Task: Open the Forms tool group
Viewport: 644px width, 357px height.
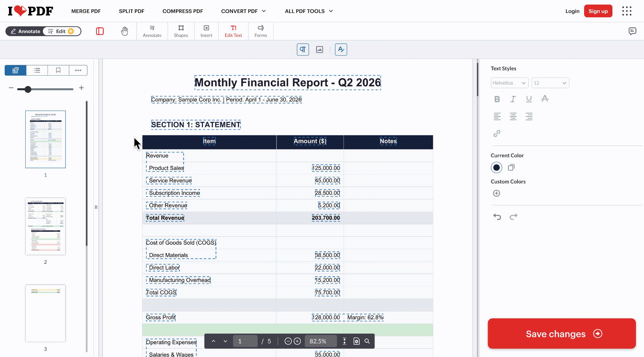Action: point(261,31)
